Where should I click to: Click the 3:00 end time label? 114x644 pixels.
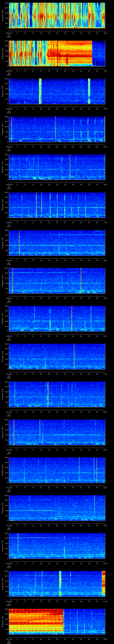pos(105,71)
